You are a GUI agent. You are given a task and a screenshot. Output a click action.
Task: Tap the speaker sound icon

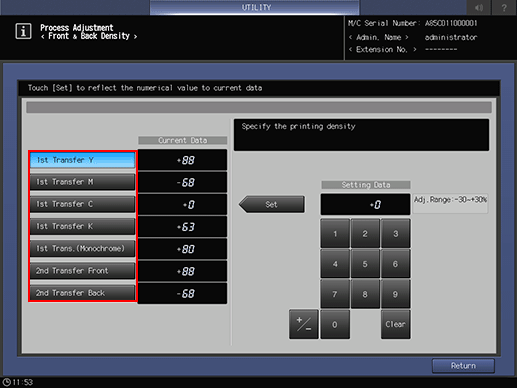(479, 7)
